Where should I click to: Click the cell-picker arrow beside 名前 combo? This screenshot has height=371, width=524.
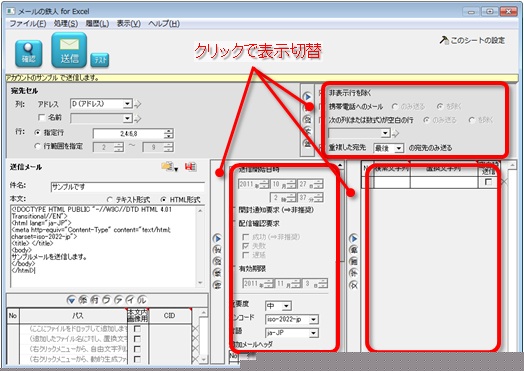138,118
